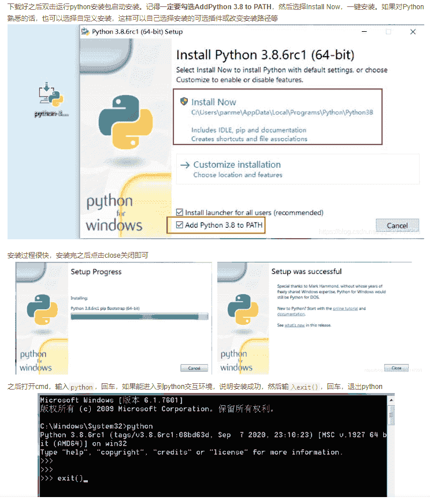Image resolution: width=430 pixels, height=504 pixels.
Task: Click Close in the Setup was successful dialog
Action: pyautogui.click(x=396, y=368)
